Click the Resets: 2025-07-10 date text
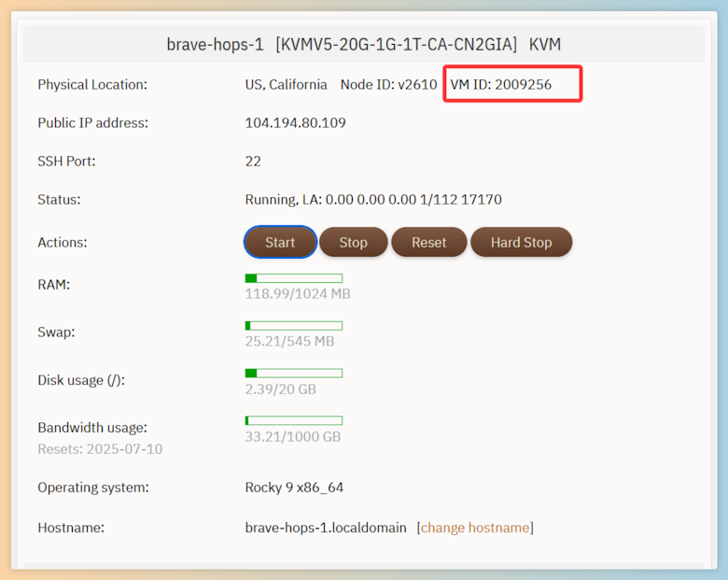The height and width of the screenshot is (580, 728). pyautogui.click(x=100, y=449)
